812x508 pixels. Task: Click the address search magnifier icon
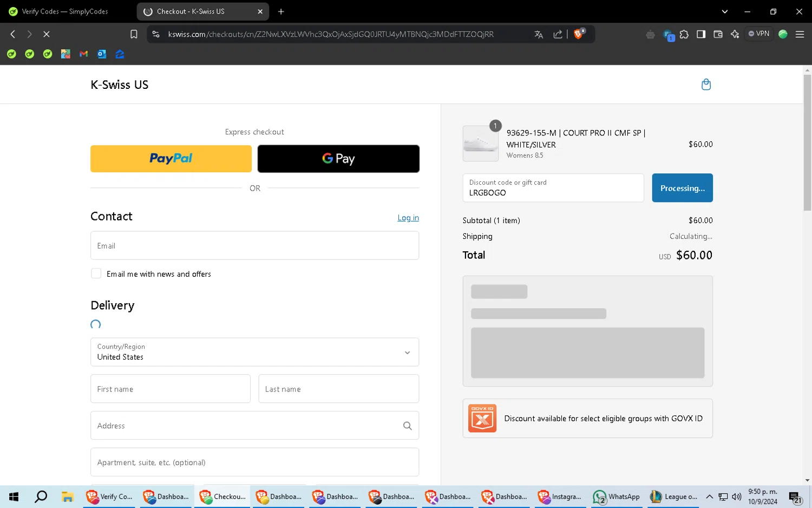pos(408,426)
